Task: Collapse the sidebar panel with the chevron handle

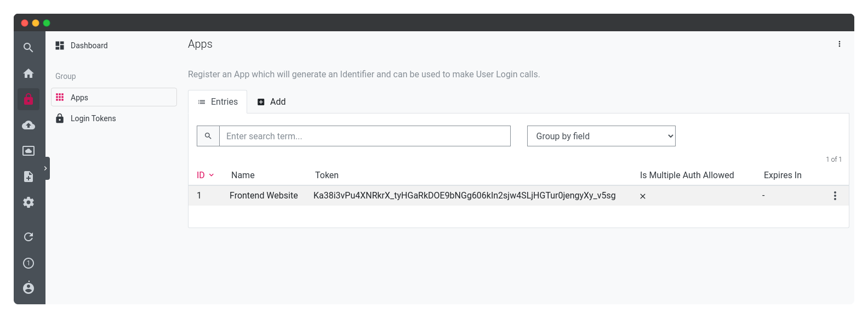Action: coord(46,168)
